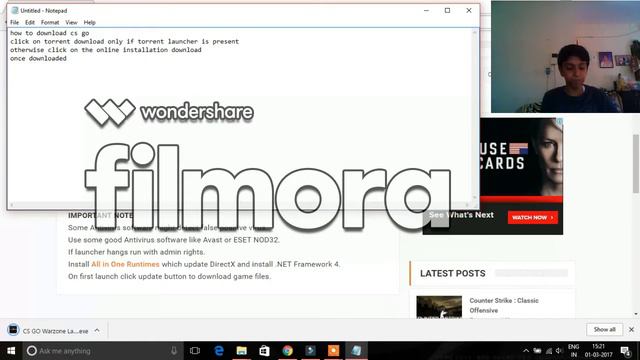Click after 'once downloaded' in Notepad text area
The height and width of the screenshot is (360, 640).
click(x=68, y=58)
